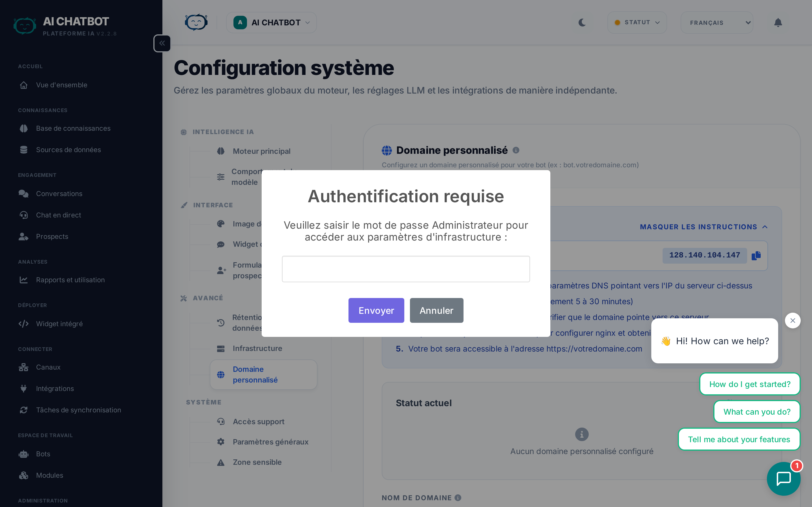Select the Chat en direct headset icon
Viewport: 812px width, 507px height.
[x=23, y=215]
